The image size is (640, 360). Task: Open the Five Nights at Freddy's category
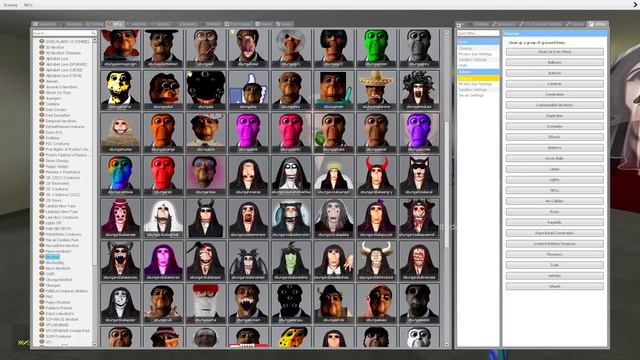click(67, 149)
